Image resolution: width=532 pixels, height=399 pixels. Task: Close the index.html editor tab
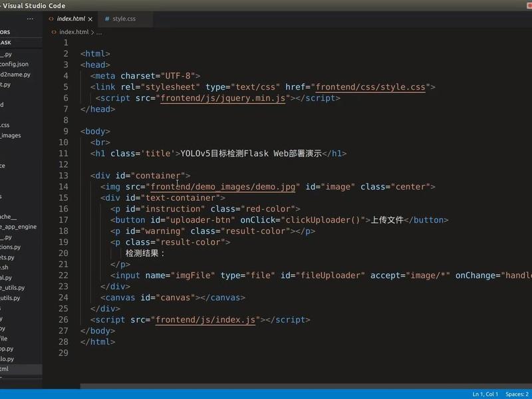pos(90,19)
